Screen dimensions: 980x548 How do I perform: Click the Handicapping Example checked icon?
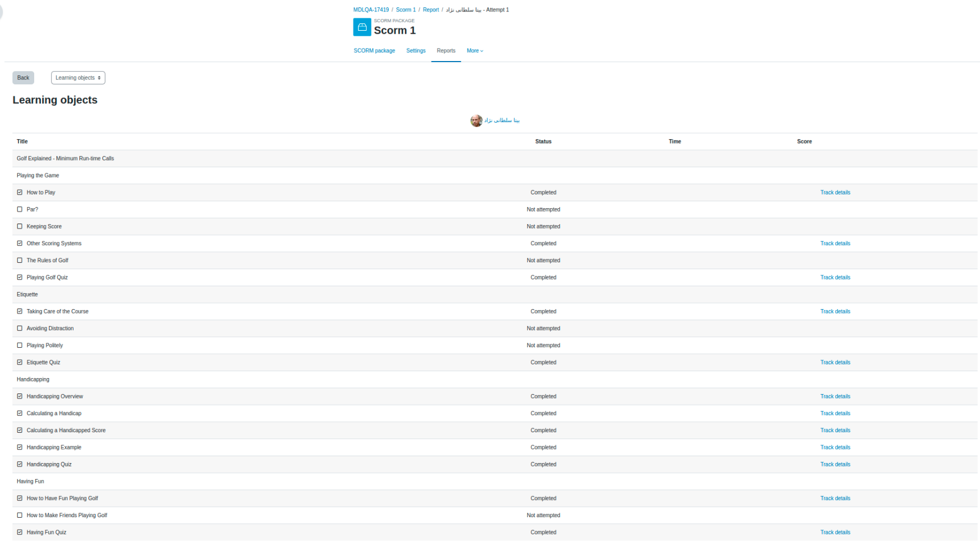[x=20, y=447]
